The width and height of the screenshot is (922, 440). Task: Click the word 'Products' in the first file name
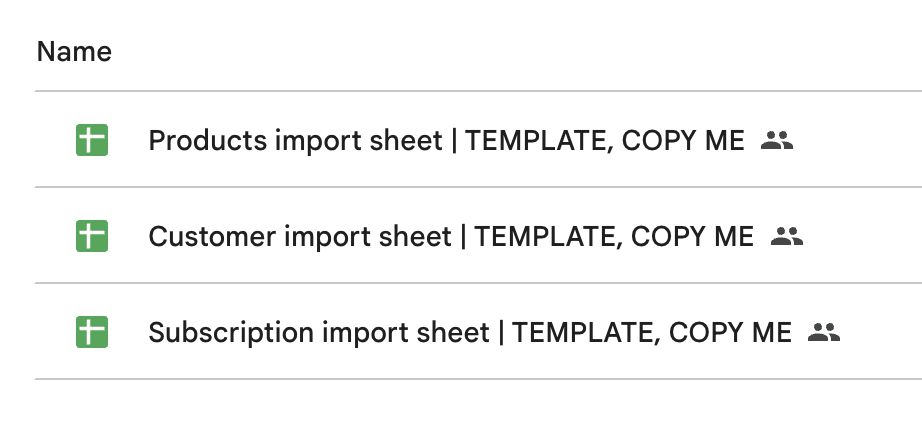tap(206, 140)
